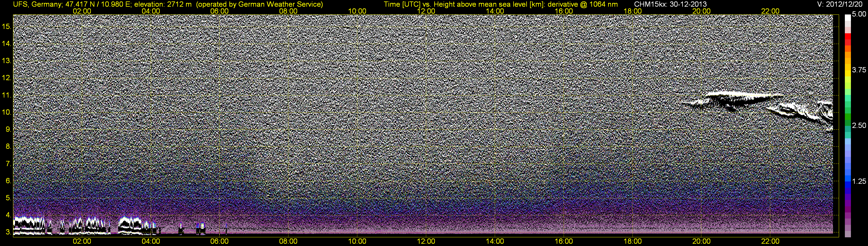868x246 pixels.
Task: Click "04:00" on the bottom time axis
Action: coord(151,241)
